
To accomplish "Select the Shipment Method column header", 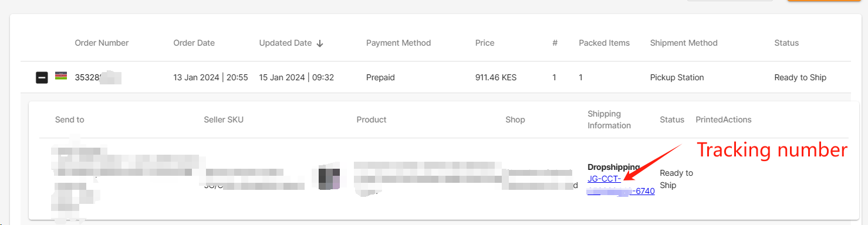I will [x=684, y=43].
